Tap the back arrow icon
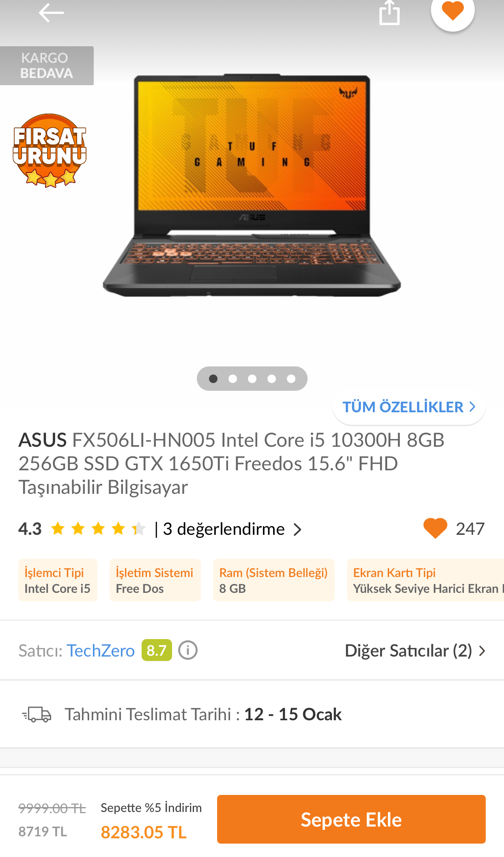504x857 pixels. click(51, 13)
